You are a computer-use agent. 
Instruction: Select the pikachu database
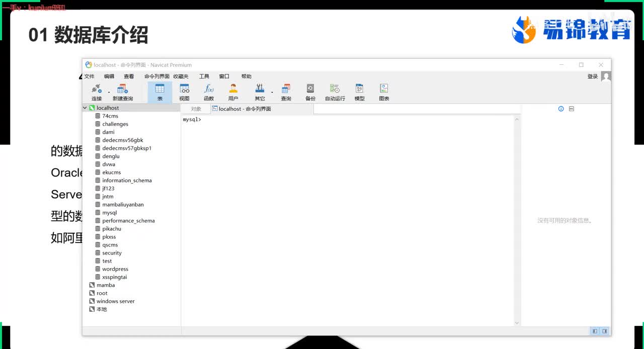(x=112, y=229)
